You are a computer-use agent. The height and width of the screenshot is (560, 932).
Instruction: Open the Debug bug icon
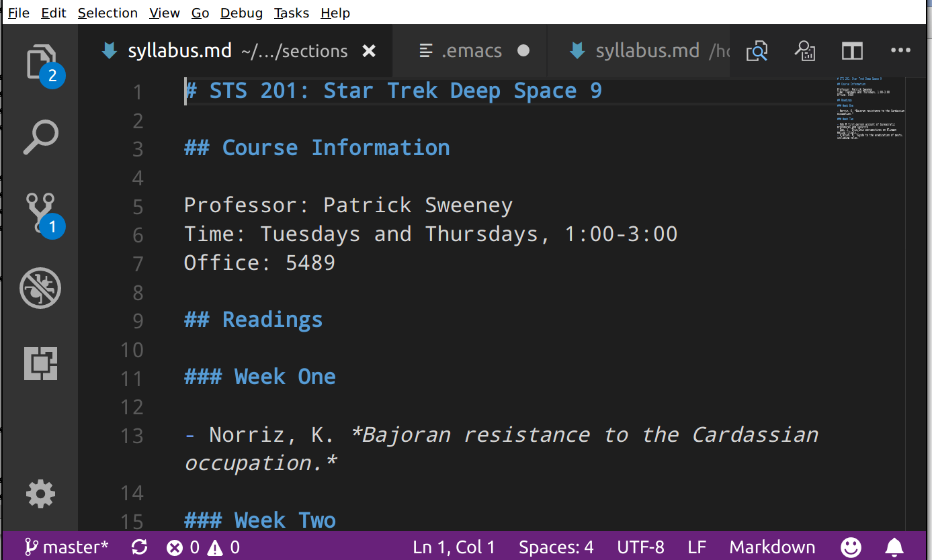pyautogui.click(x=40, y=288)
